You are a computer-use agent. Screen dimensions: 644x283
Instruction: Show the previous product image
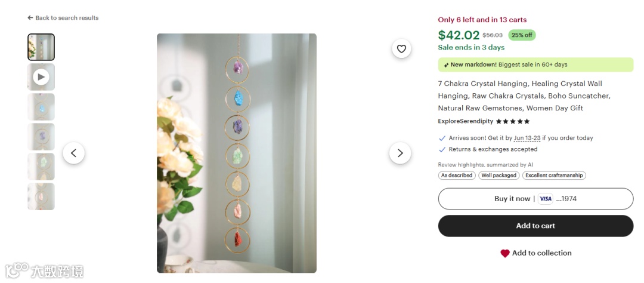coord(74,153)
